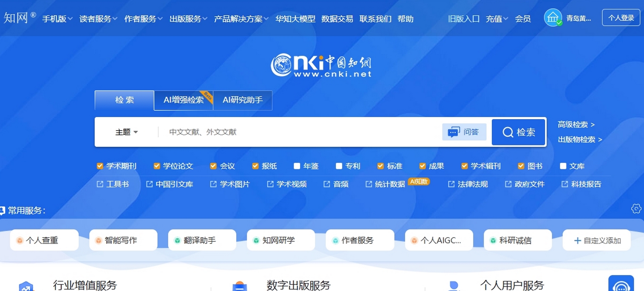The height and width of the screenshot is (291, 644).
Task: Select the AI研究助手 tab
Action: (243, 100)
